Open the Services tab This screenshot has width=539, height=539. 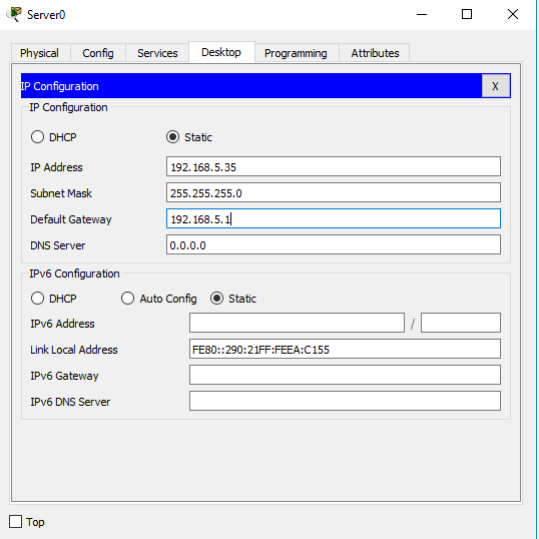pos(157,53)
